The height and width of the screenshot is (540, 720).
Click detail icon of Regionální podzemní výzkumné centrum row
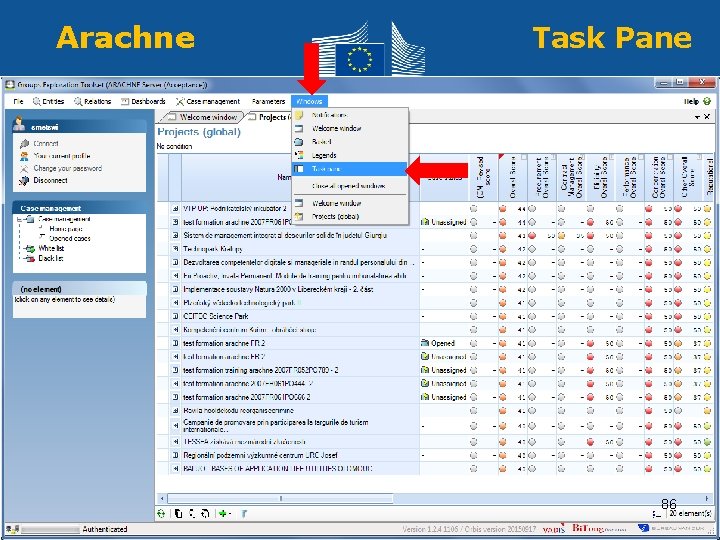pyautogui.click(x=175, y=456)
